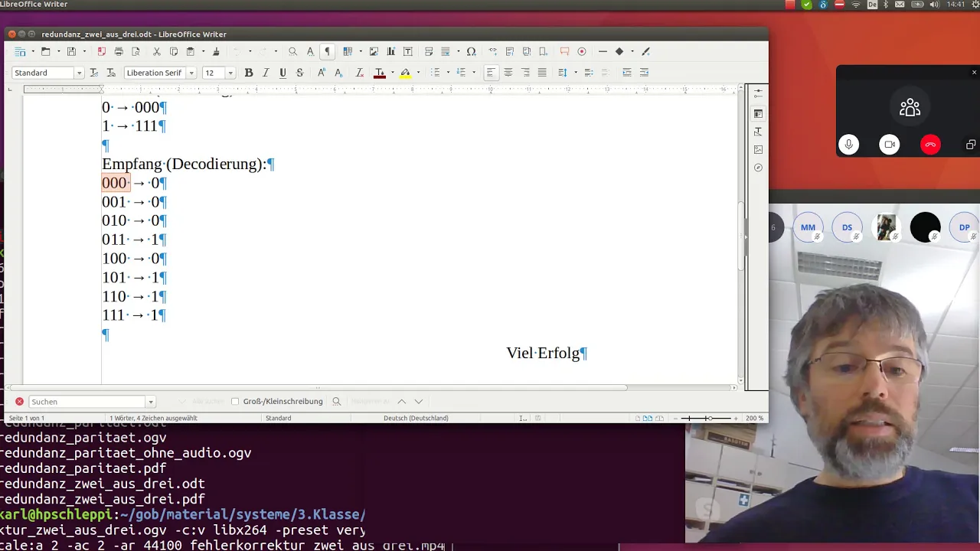This screenshot has width=980, height=551.
Task: Toggle Formatting Marks pilcrow button
Action: (327, 51)
